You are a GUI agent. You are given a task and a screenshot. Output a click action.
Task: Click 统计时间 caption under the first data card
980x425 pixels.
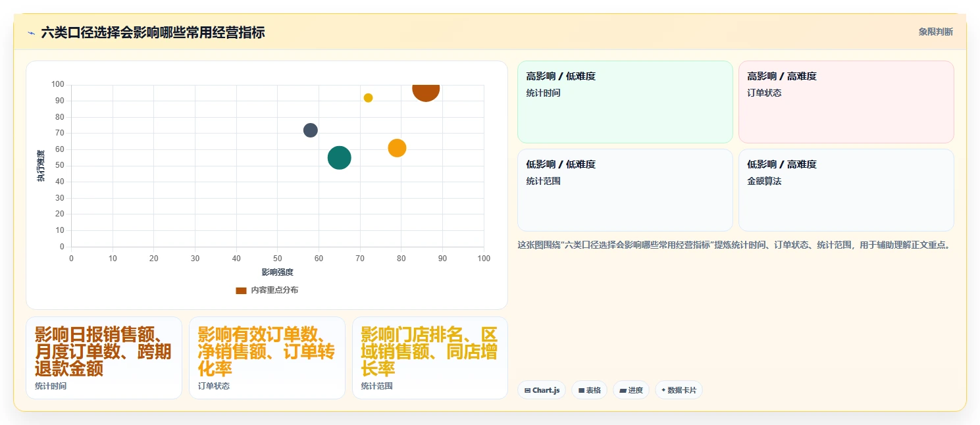tap(51, 386)
